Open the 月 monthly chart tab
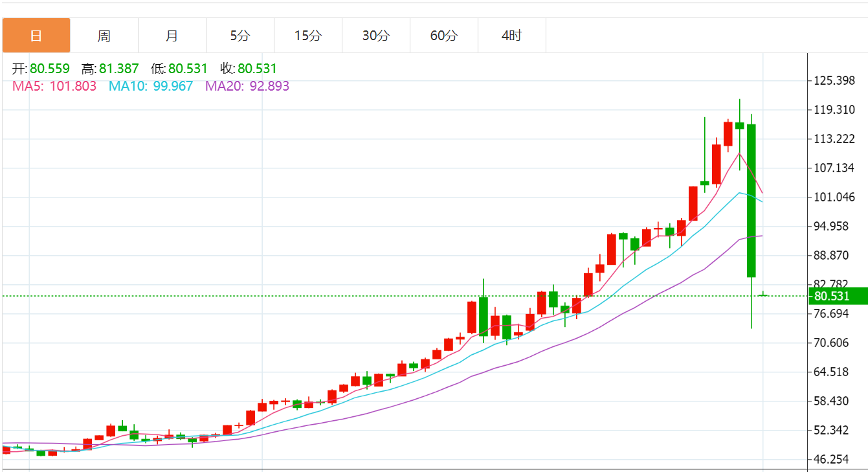The width and height of the screenshot is (868, 472). (172, 36)
